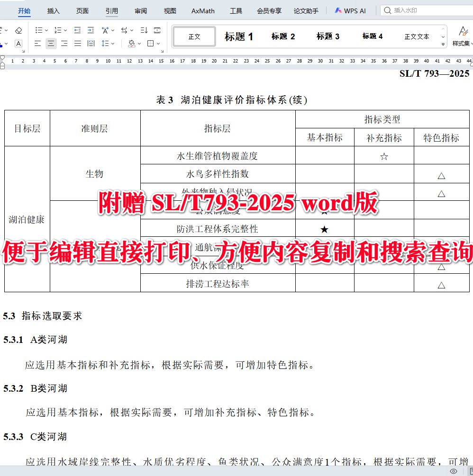The height and width of the screenshot is (476, 473).
Task: Toggle show paragraph marks icon
Action: click(x=157, y=30)
